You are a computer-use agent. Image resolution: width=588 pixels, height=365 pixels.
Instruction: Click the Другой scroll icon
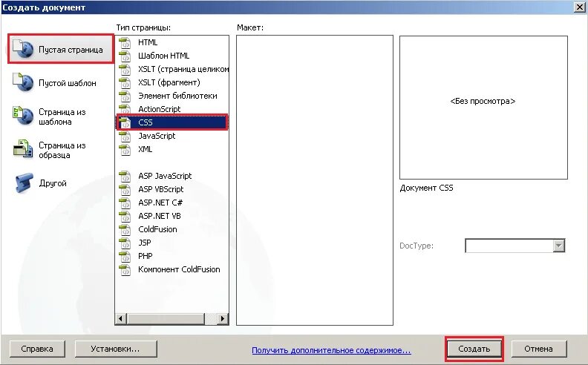[24, 182]
